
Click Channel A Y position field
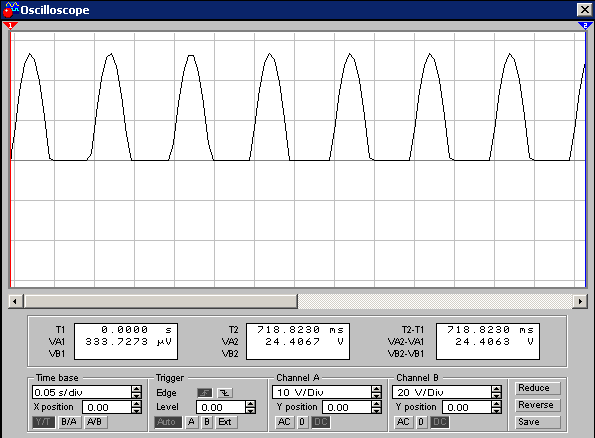coord(346,407)
